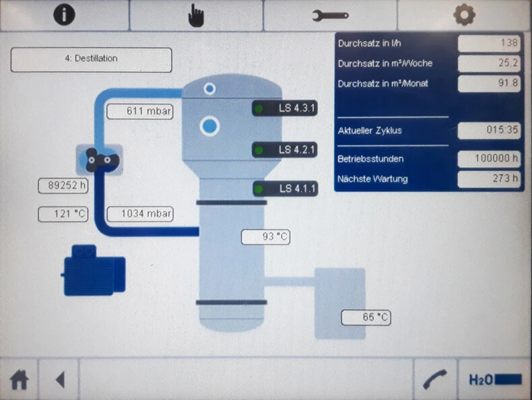Click the 611 mbar pressure value

pyautogui.click(x=140, y=111)
